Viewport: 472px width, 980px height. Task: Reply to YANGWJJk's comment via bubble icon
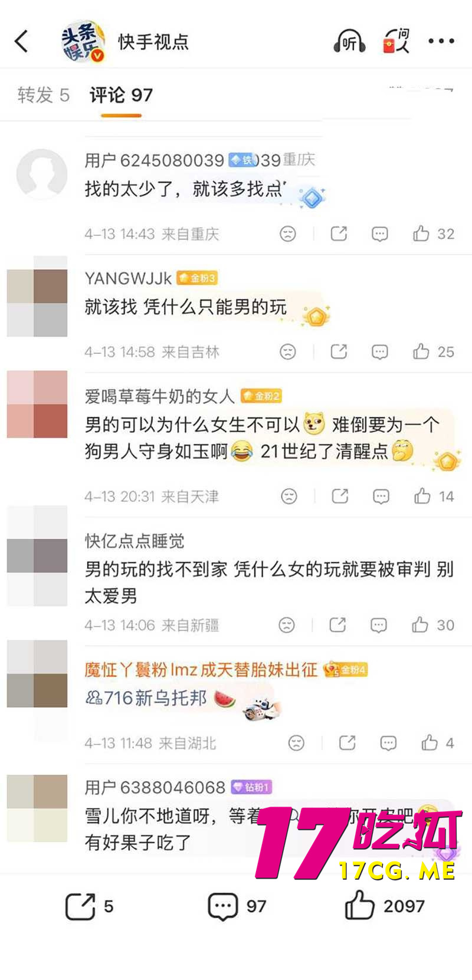[380, 352]
